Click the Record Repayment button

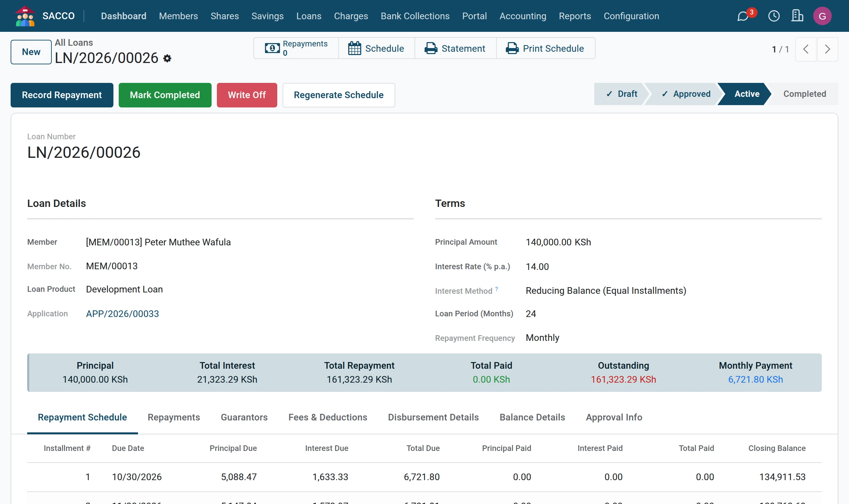click(x=62, y=95)
